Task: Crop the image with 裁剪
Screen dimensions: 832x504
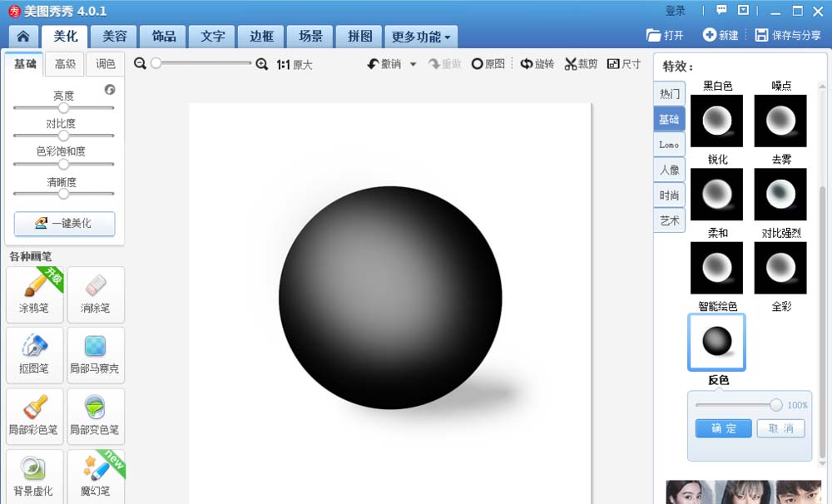Action: coord(581,64)
